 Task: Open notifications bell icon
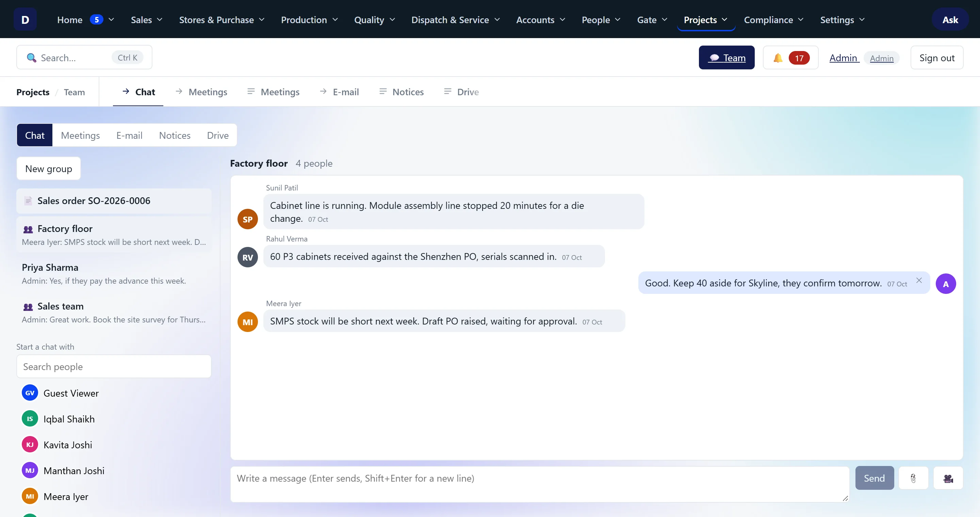(778, 58)
